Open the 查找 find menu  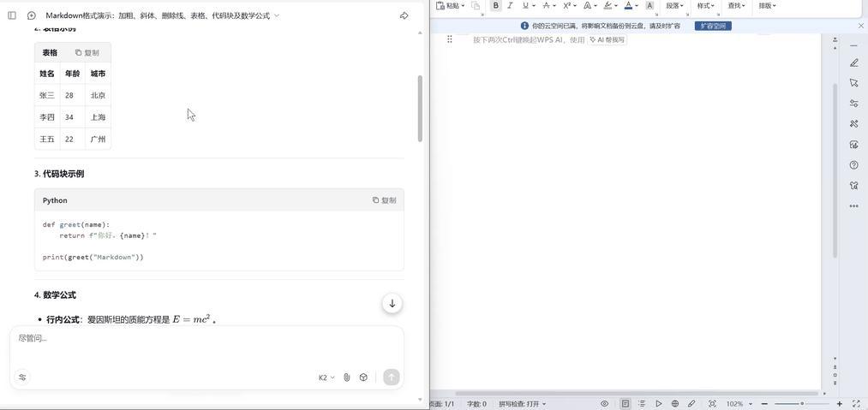[x=737, y=5]
